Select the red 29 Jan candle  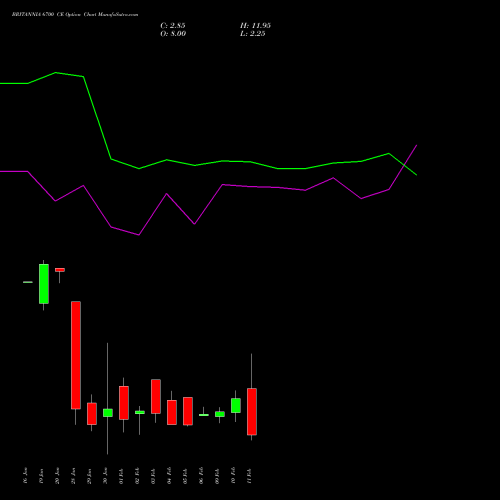[x=92, y=414]
